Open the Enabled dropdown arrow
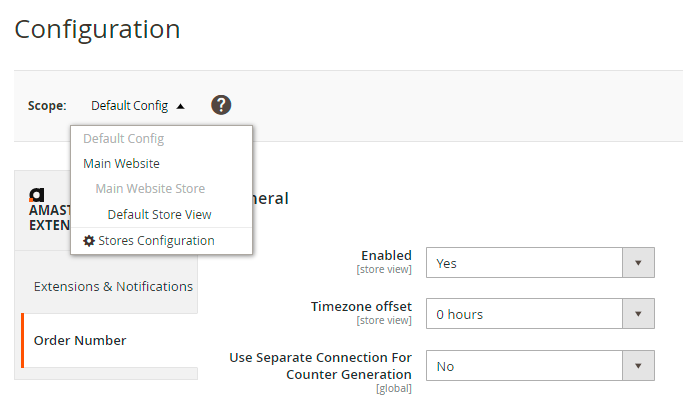 point(638,263)
